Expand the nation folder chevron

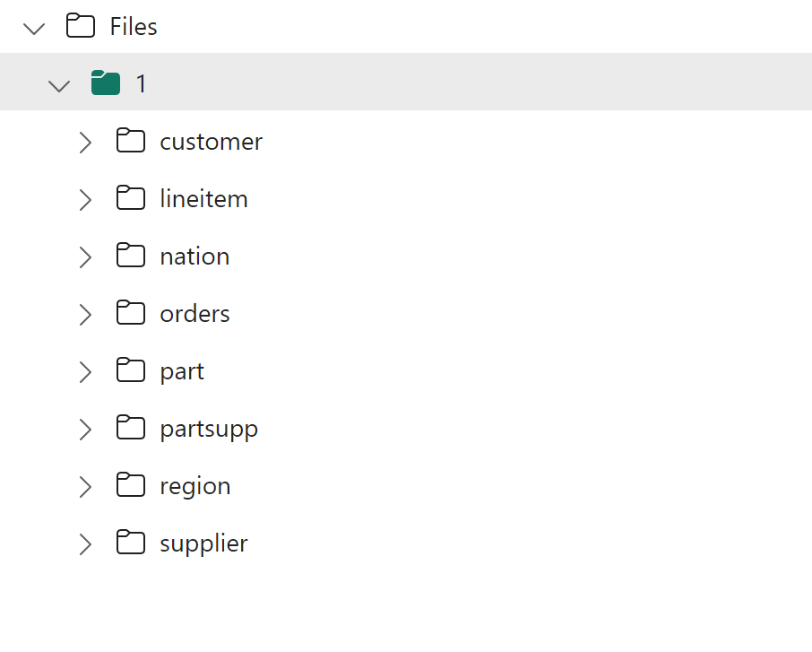pos(85,257)
